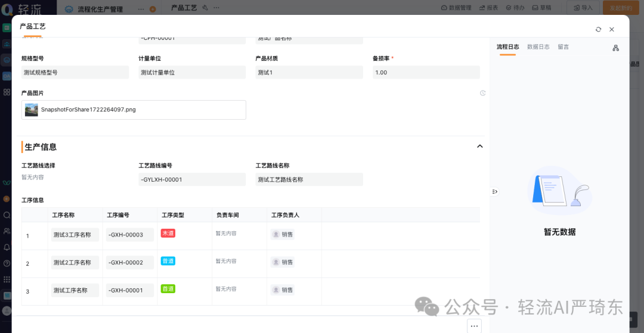Click the green 首道 tag

[168, 289]
